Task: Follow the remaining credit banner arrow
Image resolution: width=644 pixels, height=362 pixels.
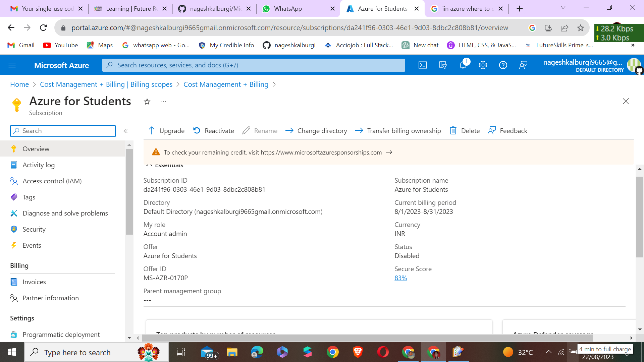Action: pyautogui.click(x=389, y=152)
